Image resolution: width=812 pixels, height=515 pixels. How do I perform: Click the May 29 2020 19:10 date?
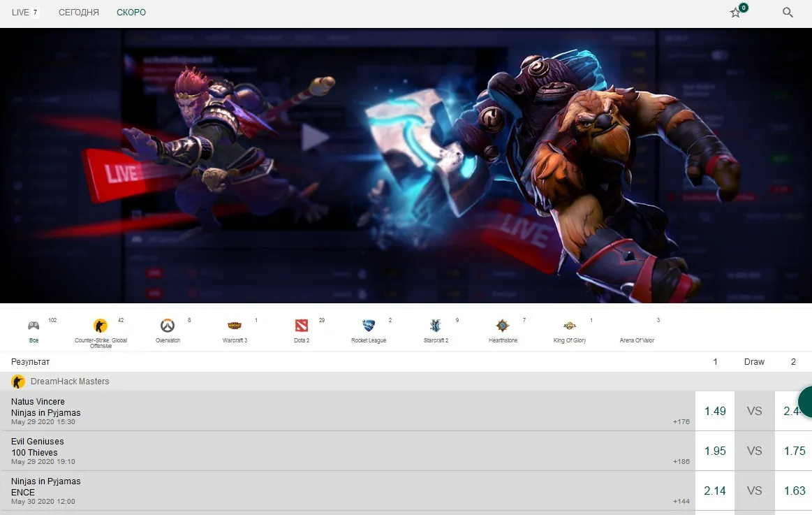[43, 462]
